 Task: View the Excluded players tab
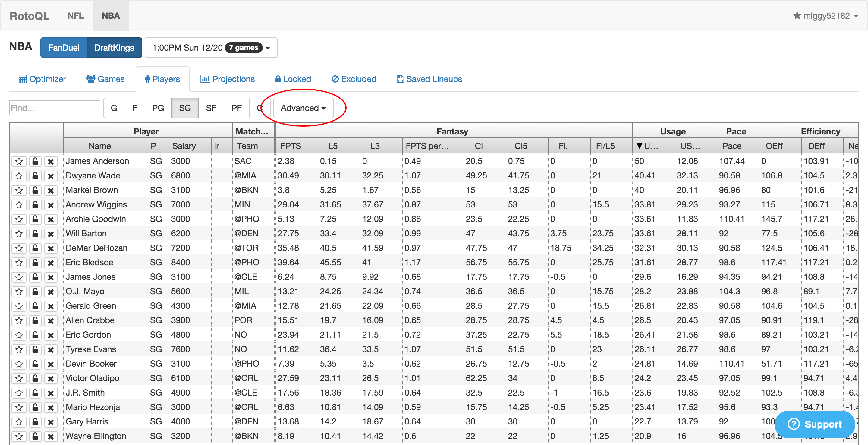coord(354,79)
